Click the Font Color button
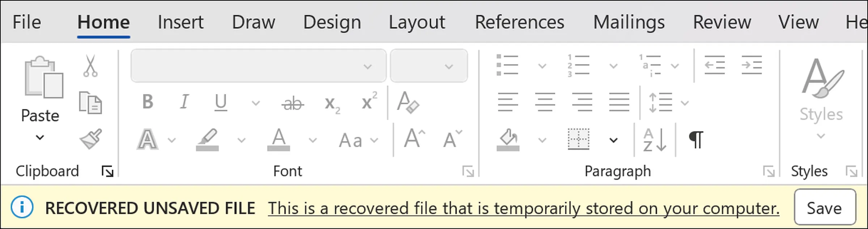Viewport: 868px width, 229px height. pos(278,140)
